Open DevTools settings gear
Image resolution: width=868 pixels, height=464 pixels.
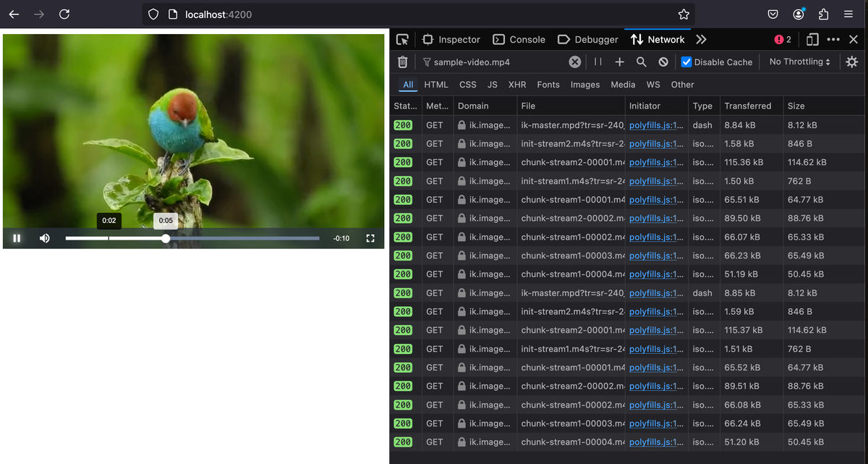tap(851, 62)
